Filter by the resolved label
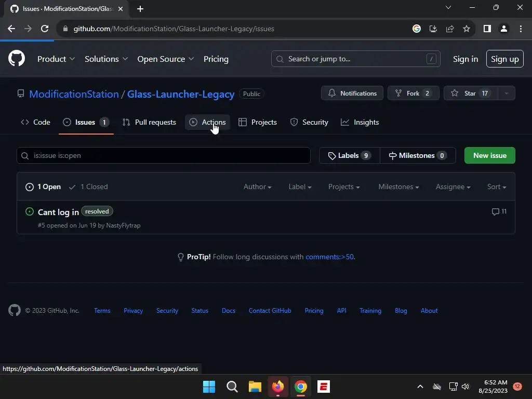The image size is (532, 399). point(97,211)
